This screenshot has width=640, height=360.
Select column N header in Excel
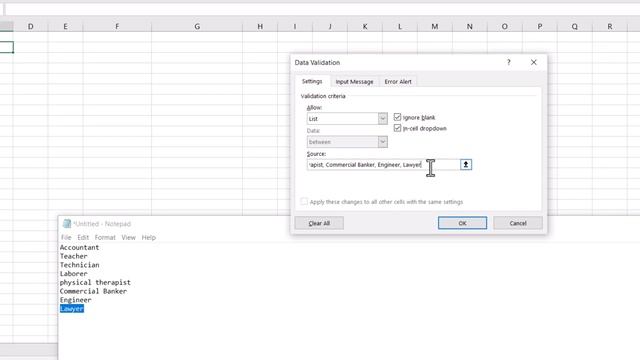coord(470,27)
